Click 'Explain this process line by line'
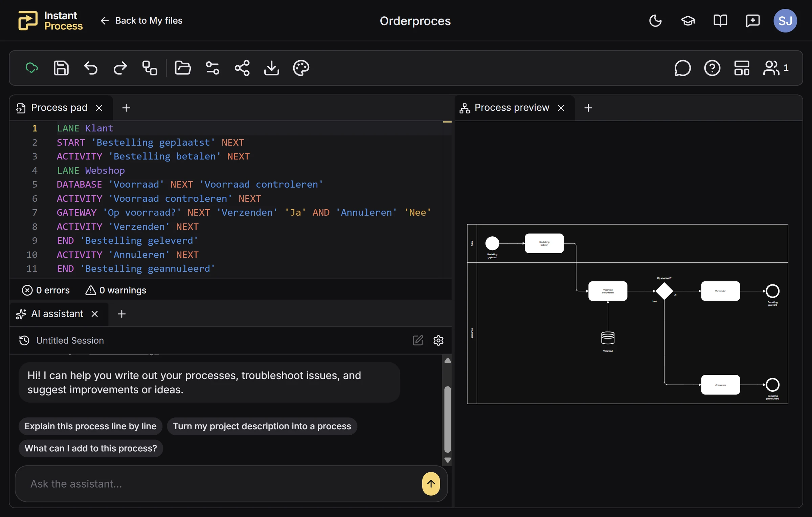This screenshot has width=812, height=517. [x=91, y=426]
